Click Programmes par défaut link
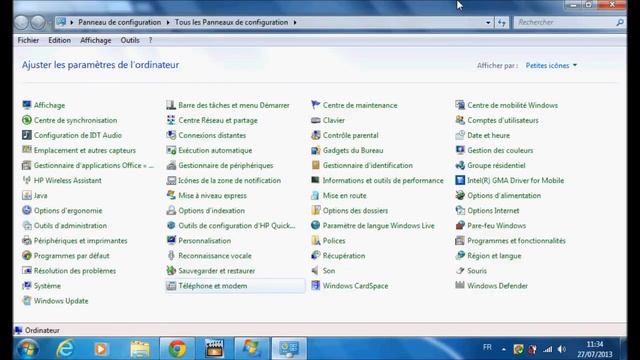640x360 pixels. click(71, 256)
